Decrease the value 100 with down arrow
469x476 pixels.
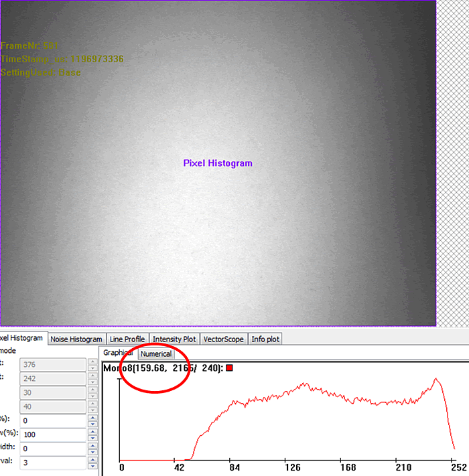(x=93, y=438)
